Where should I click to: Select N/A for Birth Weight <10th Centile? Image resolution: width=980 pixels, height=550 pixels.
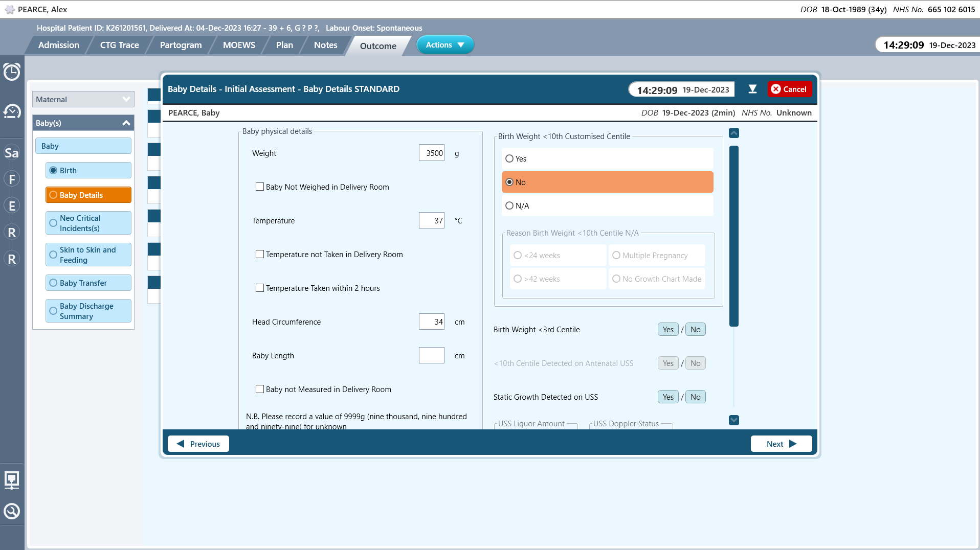[x=608, y=205]
